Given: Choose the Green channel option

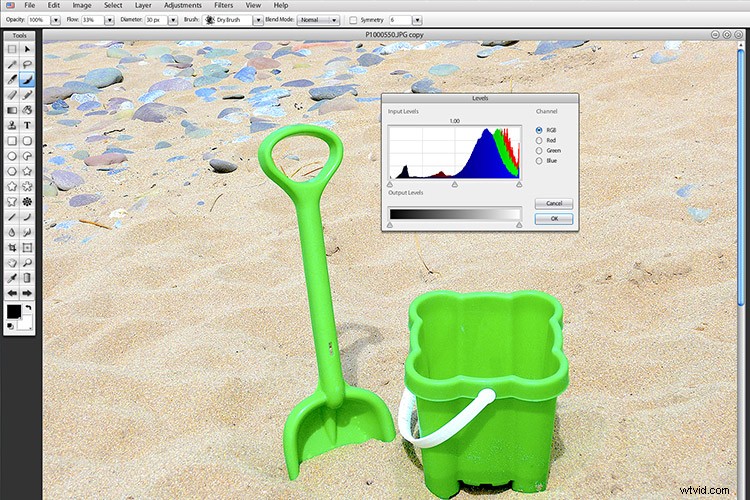Looking at the screenshot, I should point(540,151).
